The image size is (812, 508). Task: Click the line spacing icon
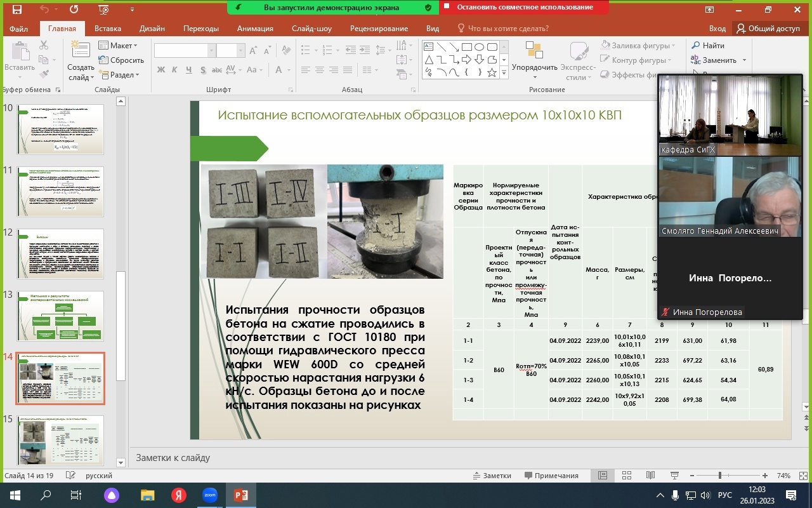pos(382,51)
